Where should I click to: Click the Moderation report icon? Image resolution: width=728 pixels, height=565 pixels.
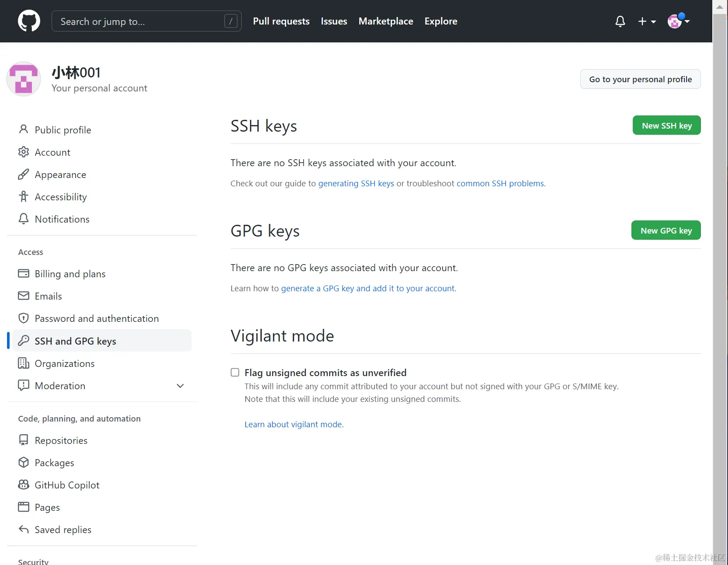tap(24, 385)
